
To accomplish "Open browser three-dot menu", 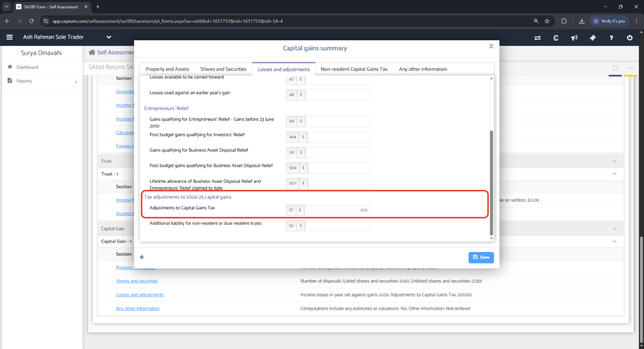I will (636, 21).
